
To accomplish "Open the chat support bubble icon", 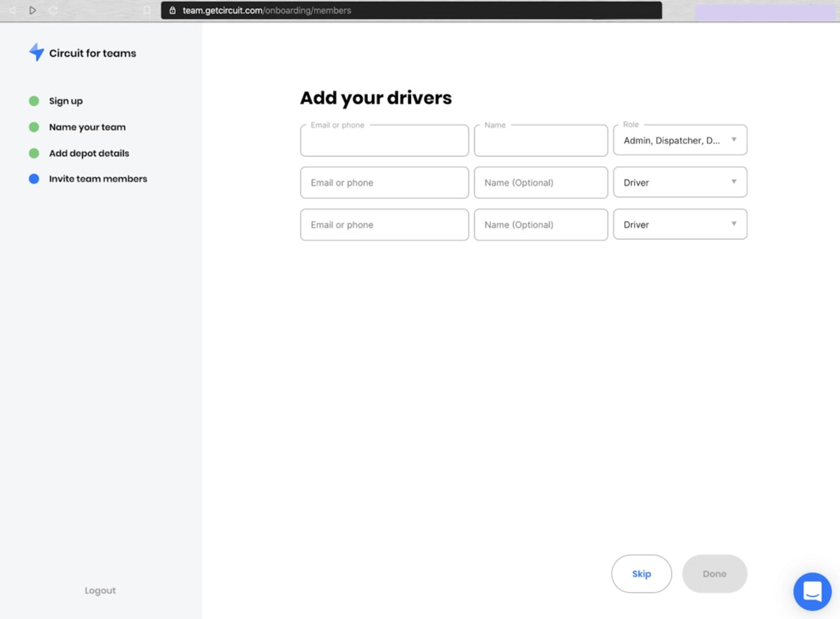I will [x=812, y=591].
